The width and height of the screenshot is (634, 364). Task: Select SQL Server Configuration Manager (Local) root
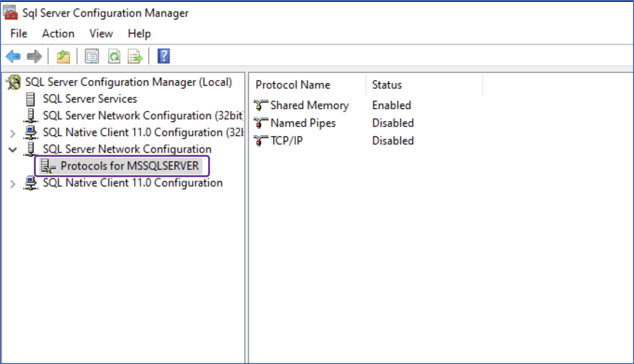129,82
